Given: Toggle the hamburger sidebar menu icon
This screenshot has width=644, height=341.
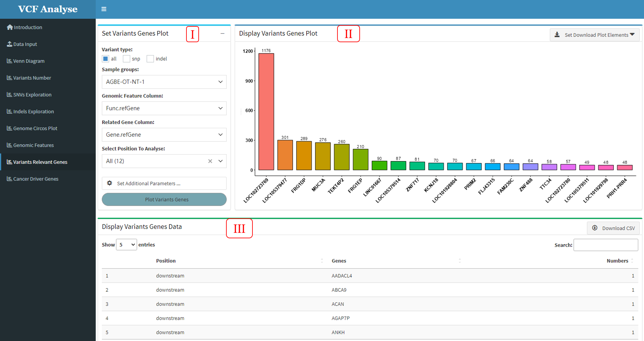Looking at the screenshot, I should click(x=104, y=9).
